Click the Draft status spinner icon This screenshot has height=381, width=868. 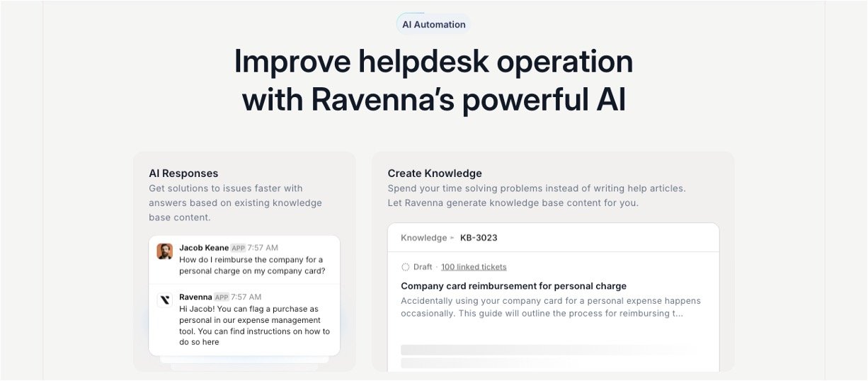(405, 267)
